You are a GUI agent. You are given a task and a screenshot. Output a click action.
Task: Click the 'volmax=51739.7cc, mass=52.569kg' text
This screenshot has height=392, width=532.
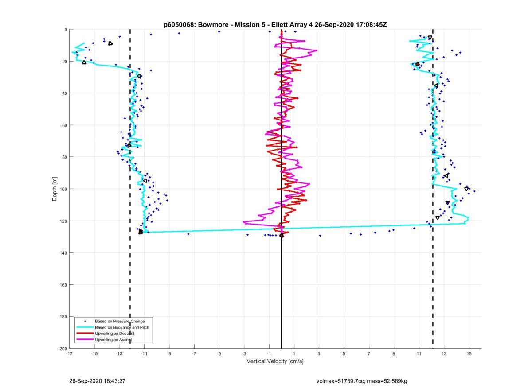(362, 381)
